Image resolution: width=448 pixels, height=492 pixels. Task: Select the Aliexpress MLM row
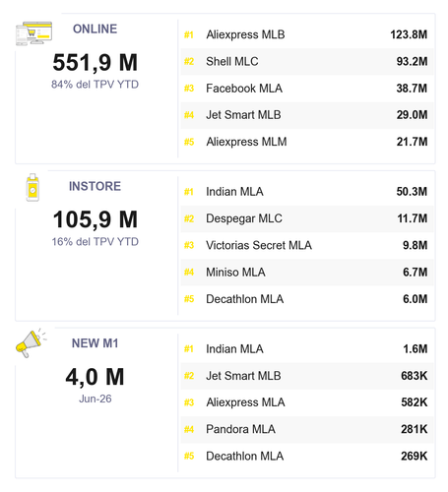(307, 142)
